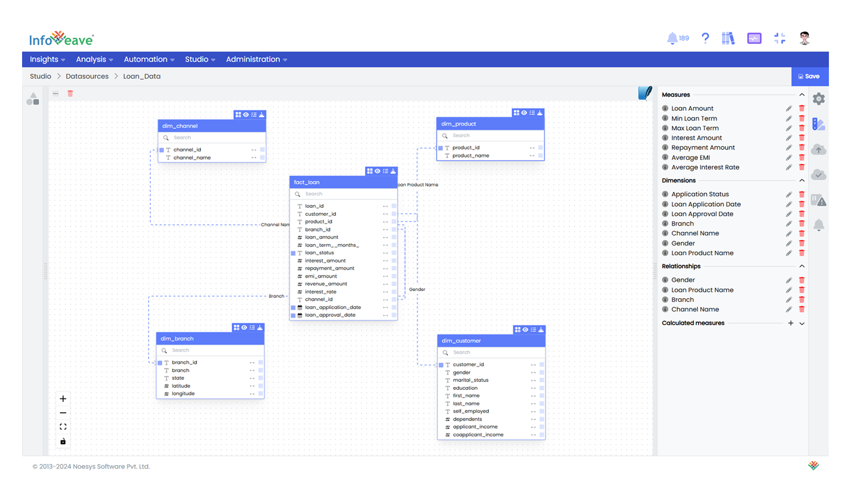Click the fit-to-screen icon on canvas
Screen dimensions: 851x504
click(63, 427)
